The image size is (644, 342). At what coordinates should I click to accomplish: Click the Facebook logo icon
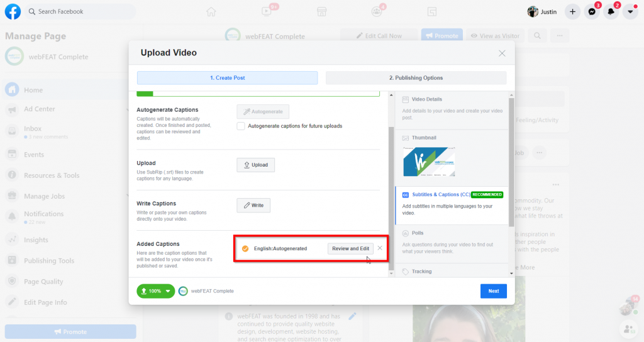pos(12,11)
